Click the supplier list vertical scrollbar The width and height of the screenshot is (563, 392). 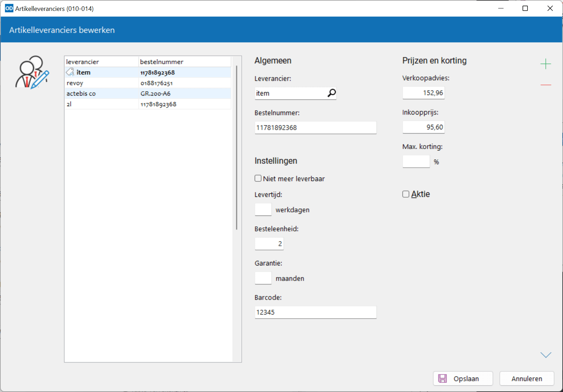click(237, 148)
